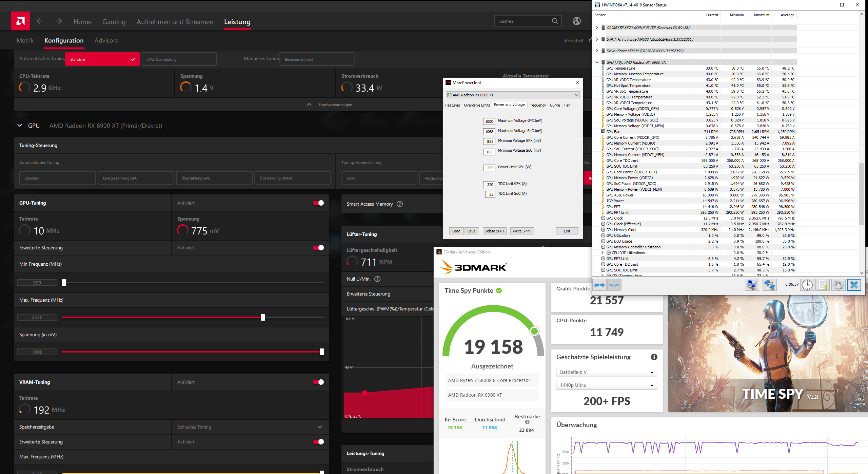Switch to the Metrik tab
The image size is (868, 474).
tap(25, 40)
